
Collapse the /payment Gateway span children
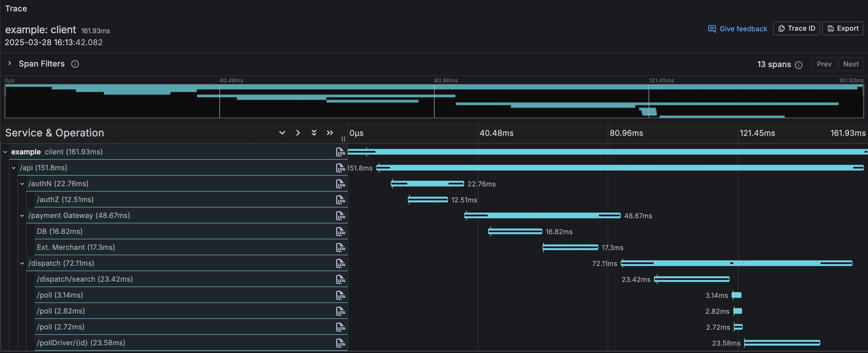22,215
